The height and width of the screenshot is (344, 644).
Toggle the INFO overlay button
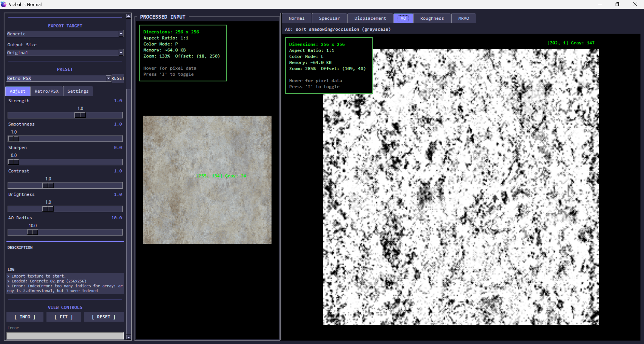25,317
